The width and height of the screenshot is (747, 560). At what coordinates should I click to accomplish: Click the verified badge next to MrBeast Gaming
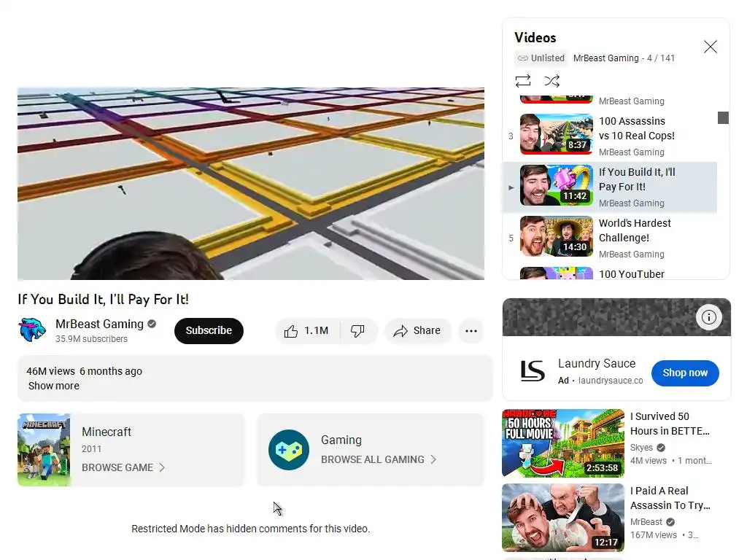[x=152, y=324]
